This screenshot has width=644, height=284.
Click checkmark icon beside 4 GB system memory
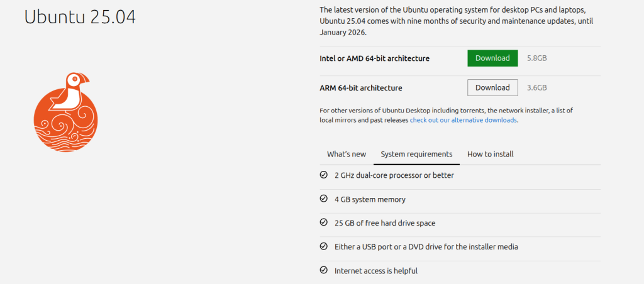[x=324, y=199]
